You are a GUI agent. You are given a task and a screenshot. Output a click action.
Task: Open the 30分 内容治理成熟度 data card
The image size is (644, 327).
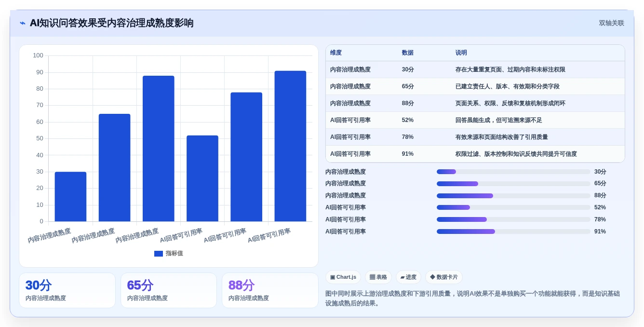click(x=67, y=290)
